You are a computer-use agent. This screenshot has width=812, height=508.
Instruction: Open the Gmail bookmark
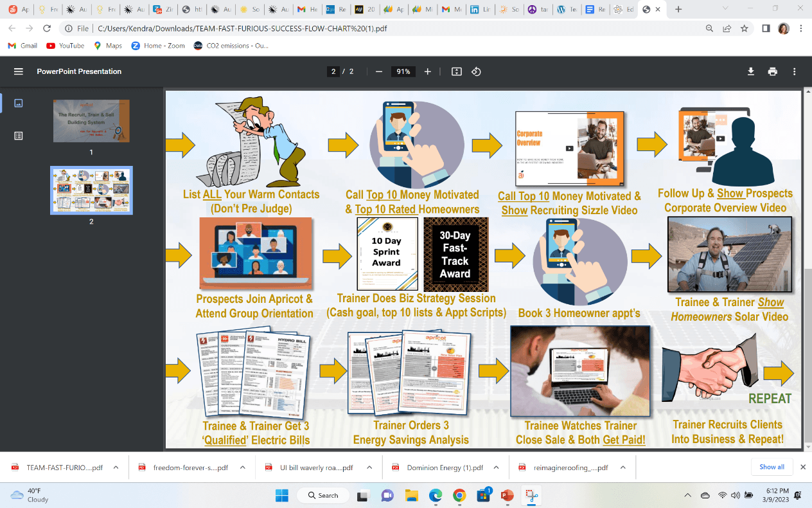[22, 46]
